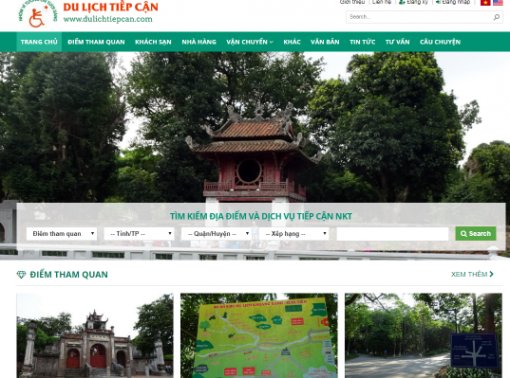
Task: Click the magnifier icon in the top search box
Action: point(496,17)
